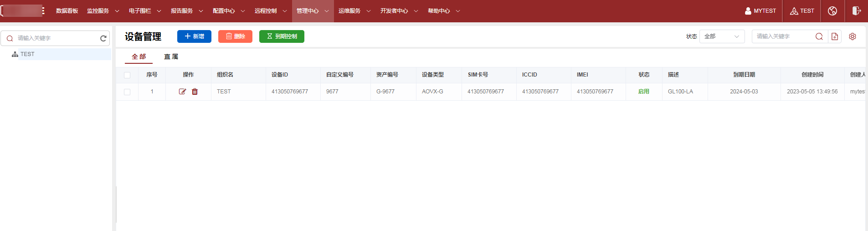The image size is (868, 231).
Task: Click the magnifier icon in right search box
Action: pyautogui.click(x=819, y=36)
